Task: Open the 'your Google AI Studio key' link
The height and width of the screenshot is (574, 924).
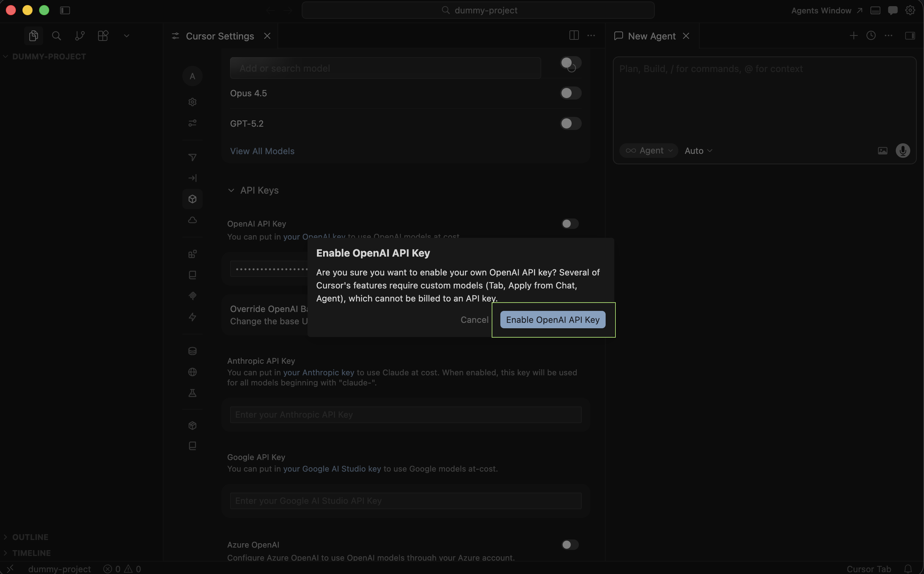Action: [x=332, y=469]
